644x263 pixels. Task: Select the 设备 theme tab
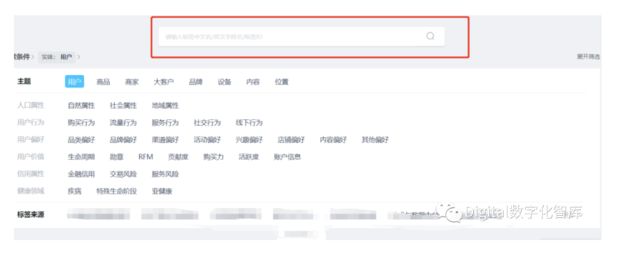click(x=224, y=82)
